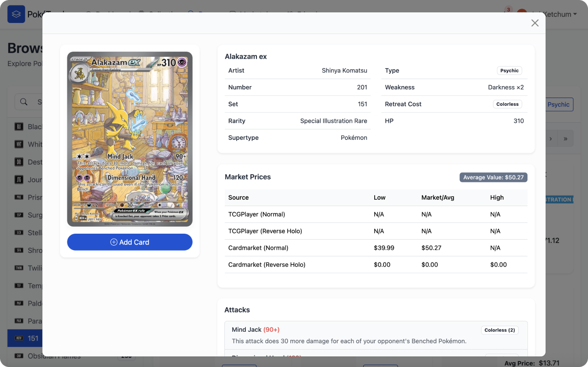Click the High column header
Screen dimensions: 588x367
coord(497,197)
